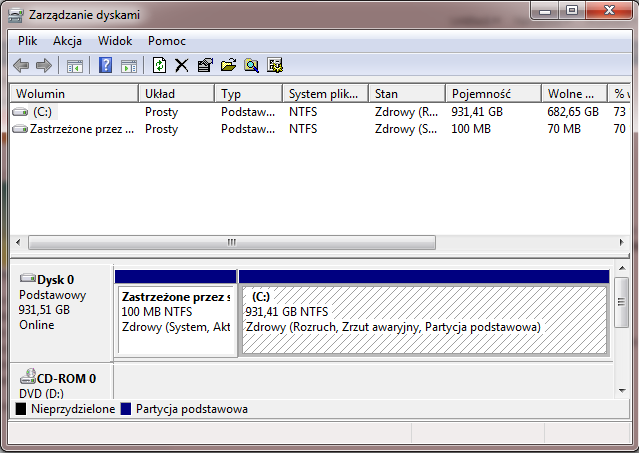Image resolution: width=639 pixels, height=453 pixels.
Task: Click the drive icon beside (C:) volume
Action: [20, 112]
